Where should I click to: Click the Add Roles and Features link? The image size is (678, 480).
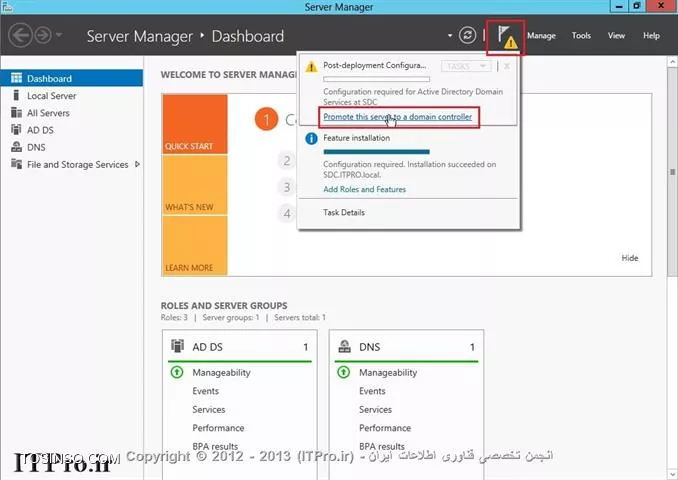click(365, 189)
